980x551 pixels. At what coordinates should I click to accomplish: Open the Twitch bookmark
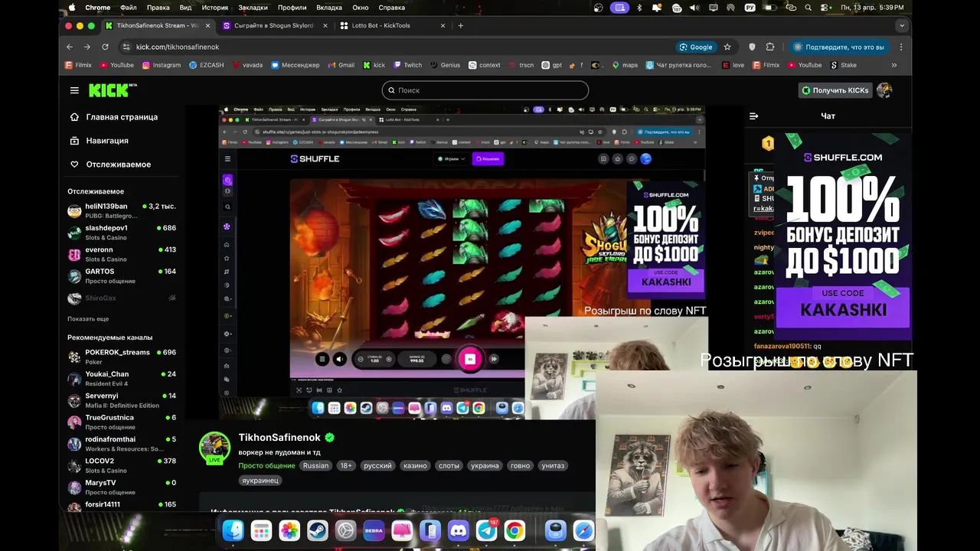pos(408,65)
